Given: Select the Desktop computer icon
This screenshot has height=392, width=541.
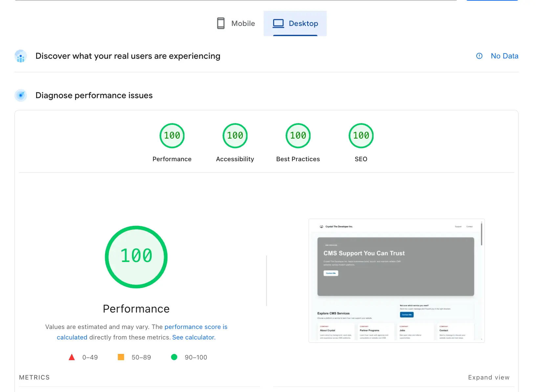Looking at the screenshot, I should [x=279, y=23].
